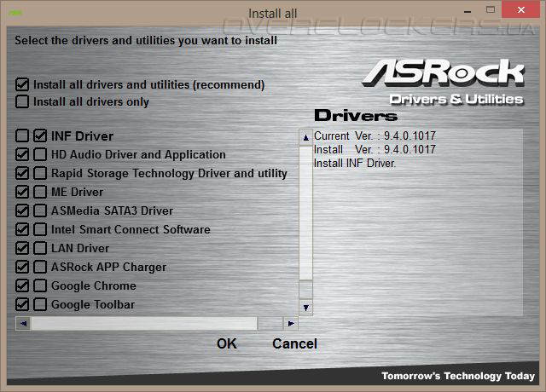Tick the second Google Chrome checkbox
This screenshot has height=392, width=546.
coord(40,285)
